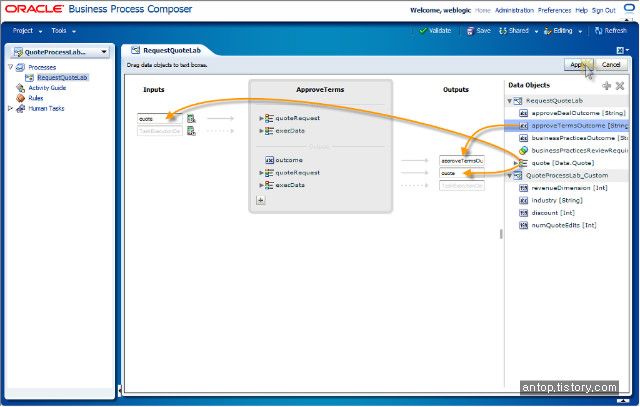640x407 pixels.
Task: Add a new data object
Action: (x=607, y=86)
